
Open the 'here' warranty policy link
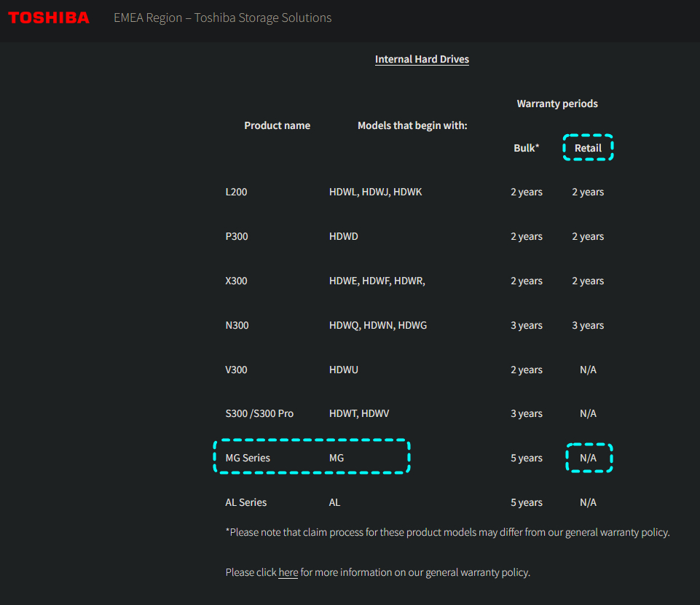point(288,572)
